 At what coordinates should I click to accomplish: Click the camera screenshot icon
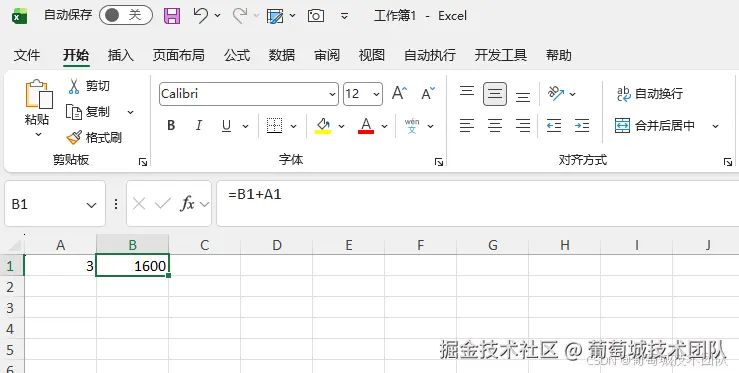tap(316, 16)
